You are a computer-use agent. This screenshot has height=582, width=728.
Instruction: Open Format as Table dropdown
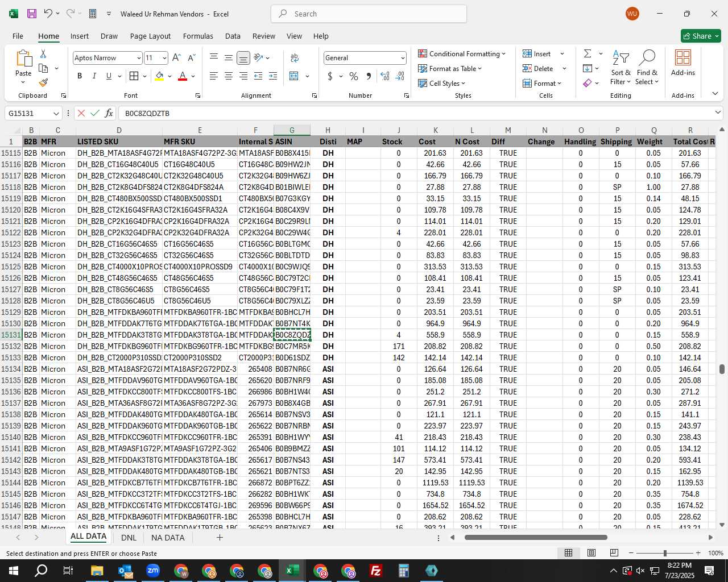[x=450, y=68]
